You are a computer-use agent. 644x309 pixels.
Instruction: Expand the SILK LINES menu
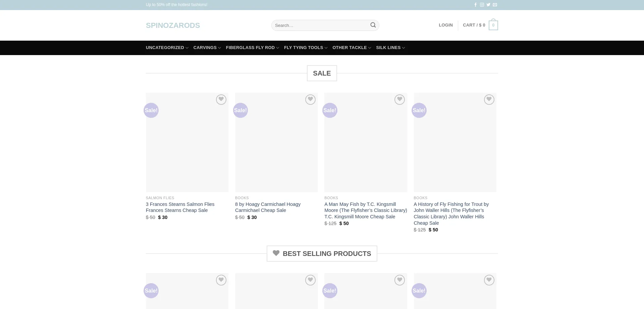point(388,47)
